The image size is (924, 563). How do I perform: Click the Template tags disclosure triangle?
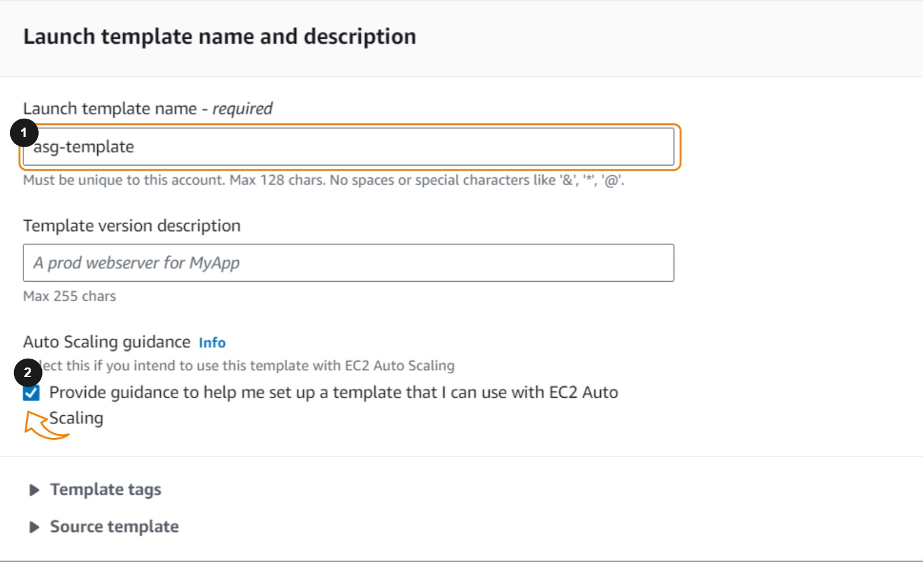tap(34, 490)
